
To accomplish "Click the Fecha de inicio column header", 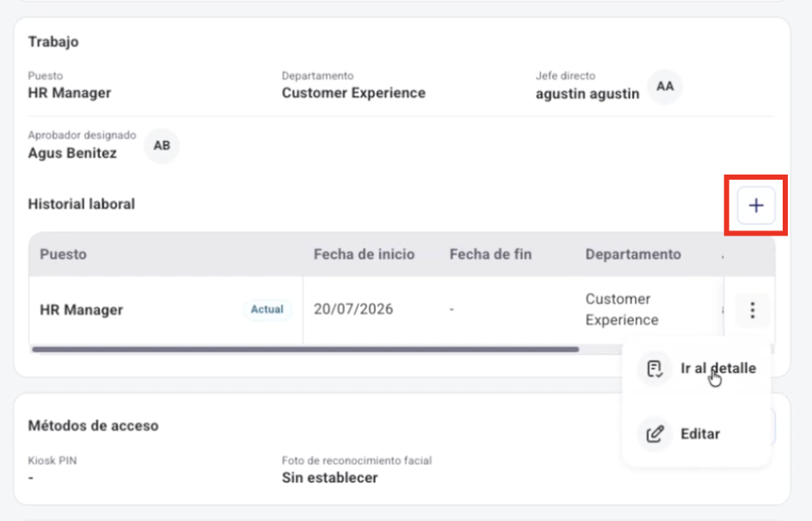I will [x=364, y=254].
